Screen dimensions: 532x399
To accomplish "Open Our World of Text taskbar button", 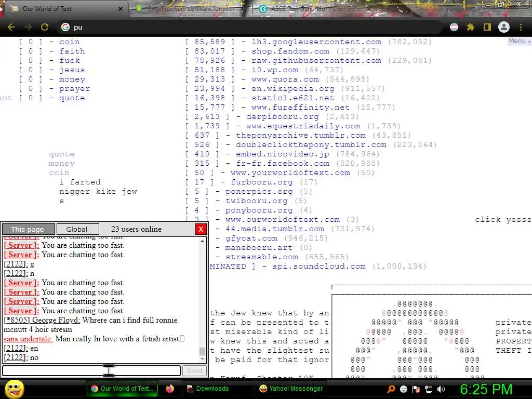I will [123, 389].
